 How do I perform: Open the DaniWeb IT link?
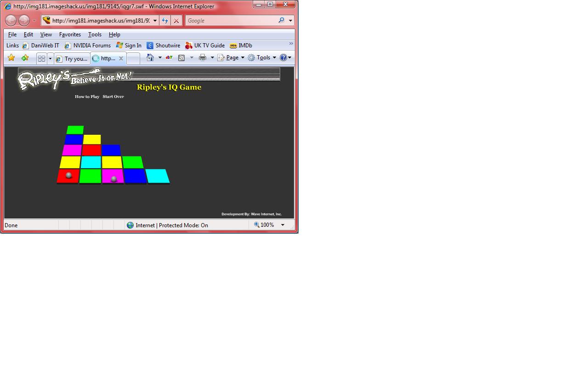(40, 46)
